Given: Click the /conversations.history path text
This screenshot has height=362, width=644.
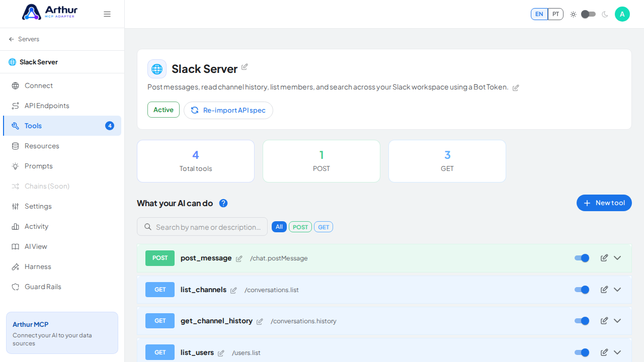Looking at the screenshot, I should point(303,321).
